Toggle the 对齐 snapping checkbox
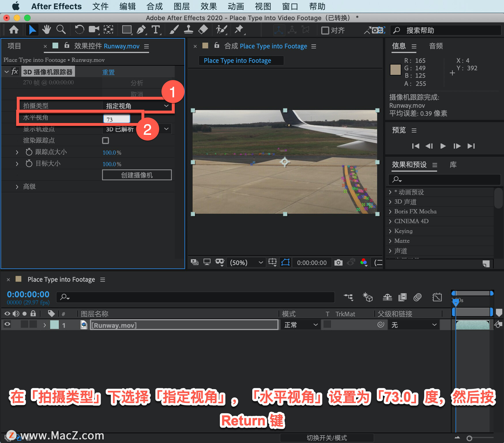 pyautogui.click(x=325, y=30)
